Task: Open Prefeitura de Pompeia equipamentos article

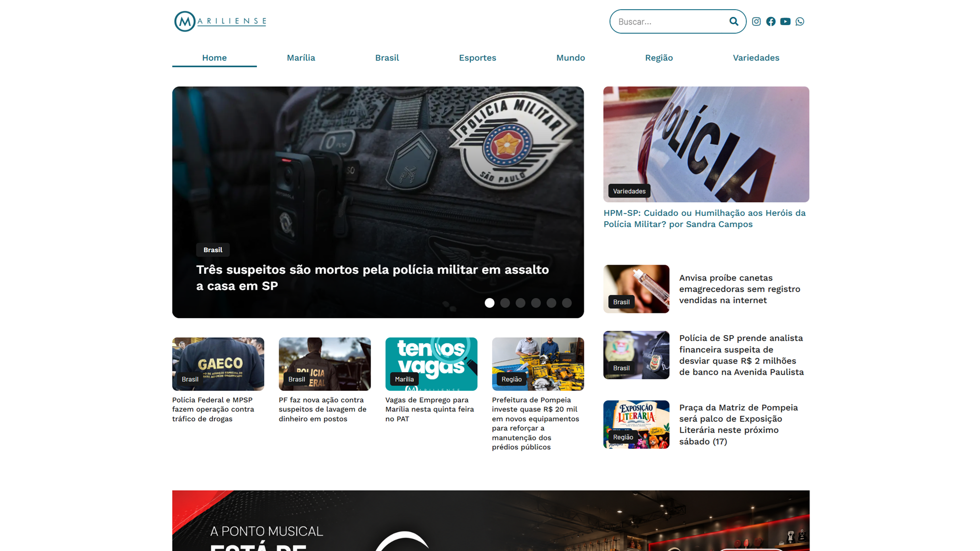Action: coord(535,423)
